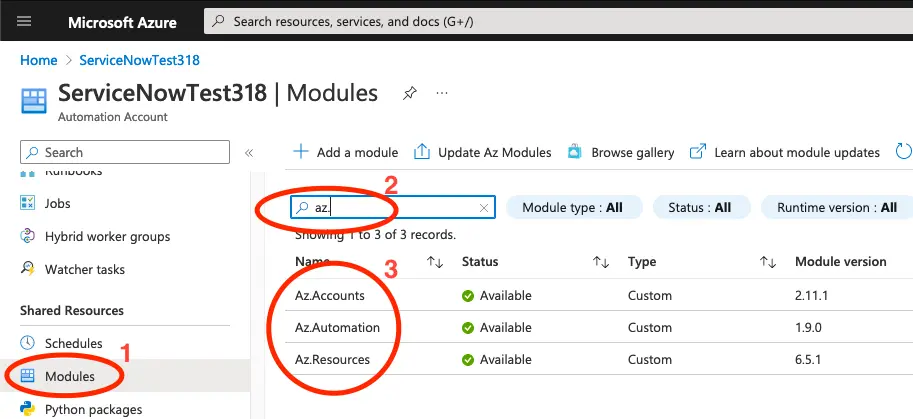The image size is (913, 419).
Task: Click the Hybrid worker groups icon
Action: [27, 236]
